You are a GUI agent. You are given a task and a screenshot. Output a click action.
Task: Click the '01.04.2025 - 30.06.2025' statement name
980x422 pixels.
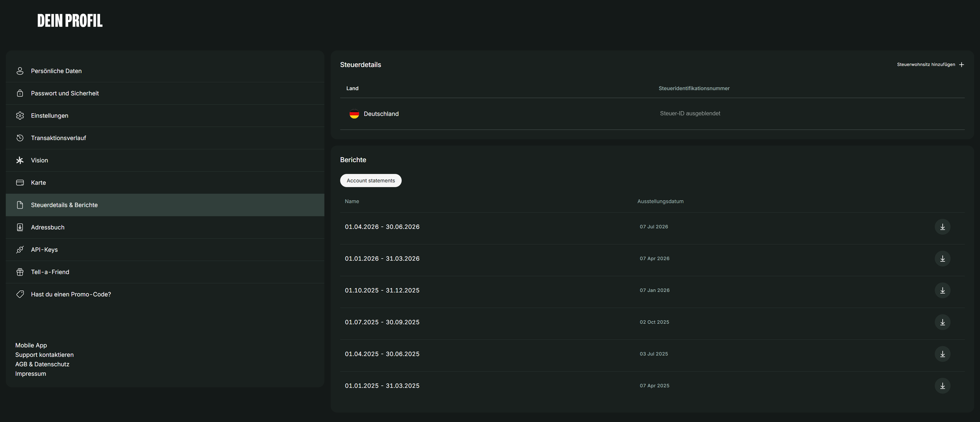382,354
